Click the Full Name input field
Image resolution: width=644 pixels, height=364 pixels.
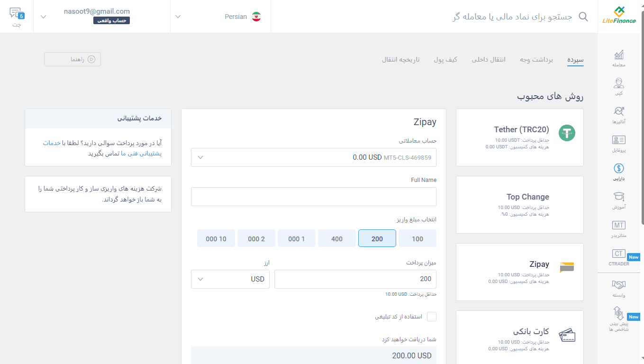pos(314,197)
